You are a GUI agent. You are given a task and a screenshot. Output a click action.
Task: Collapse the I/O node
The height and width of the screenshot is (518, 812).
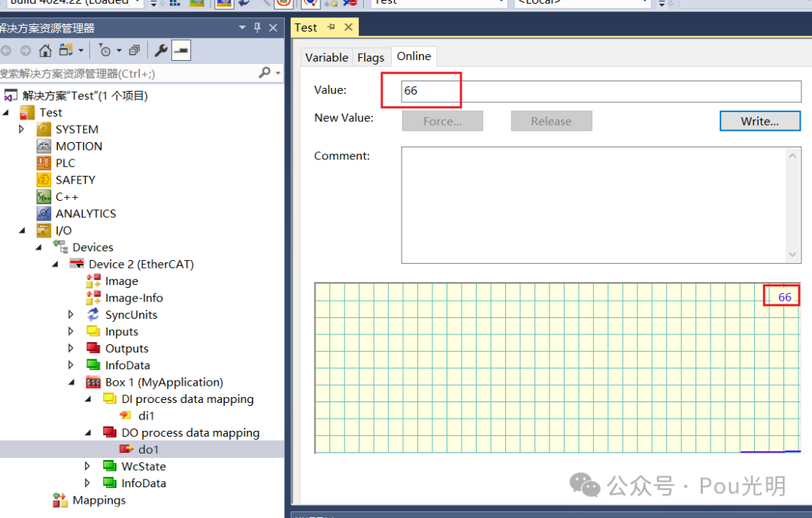click(x=23, y=231)
